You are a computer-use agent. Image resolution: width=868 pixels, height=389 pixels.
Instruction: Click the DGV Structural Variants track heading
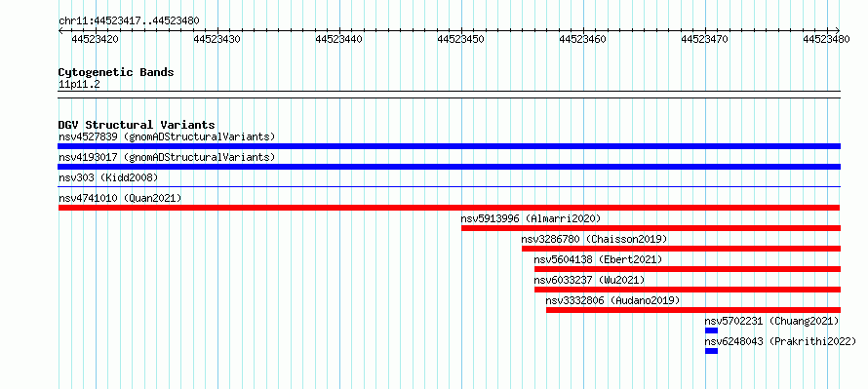click(x=137, y=125)
